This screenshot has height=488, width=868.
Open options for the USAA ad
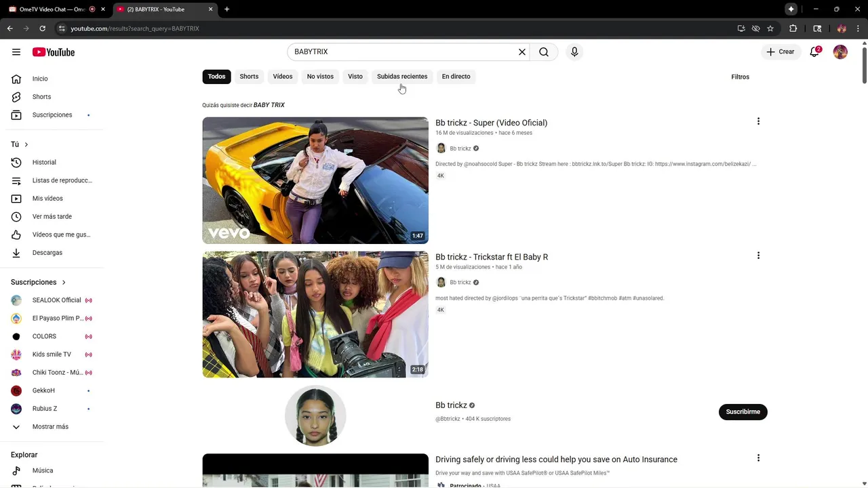pos(758,458)
